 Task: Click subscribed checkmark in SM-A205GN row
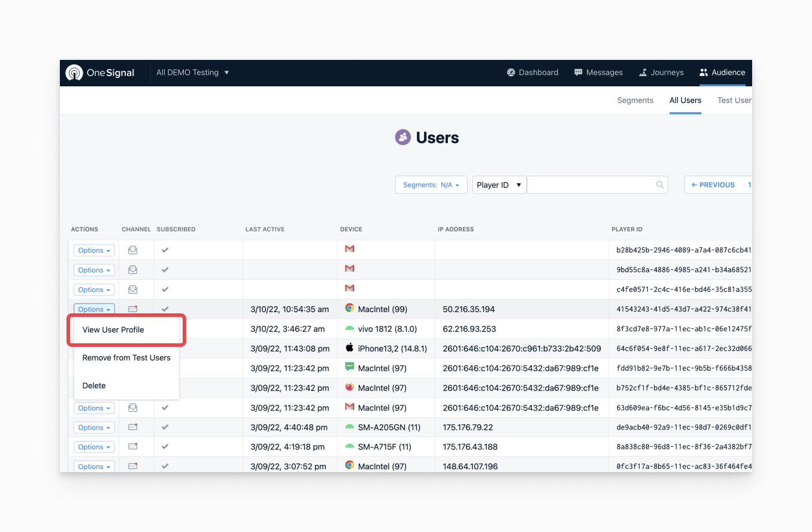[x=165, y=427]
